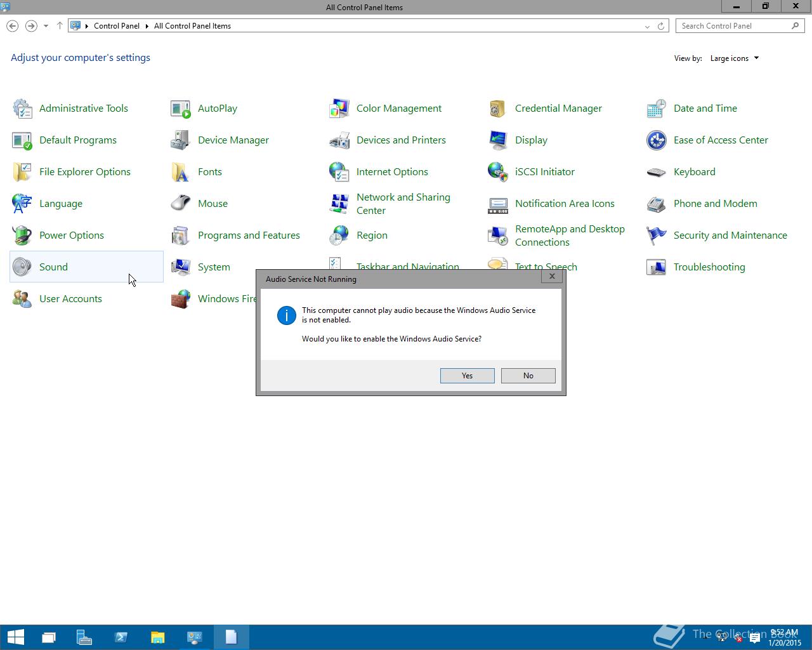Open the RemoteApp and Desktop Connections icon

click(x=498, y=235)
